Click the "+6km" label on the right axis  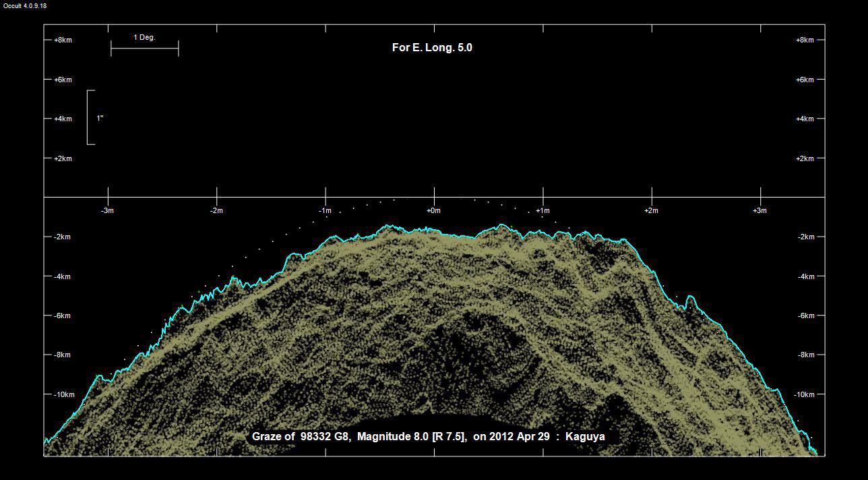click(x=805, y=80)
